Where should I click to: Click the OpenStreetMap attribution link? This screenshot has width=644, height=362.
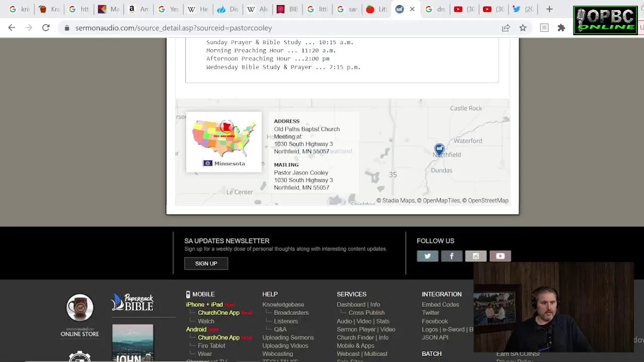point(488,201)
